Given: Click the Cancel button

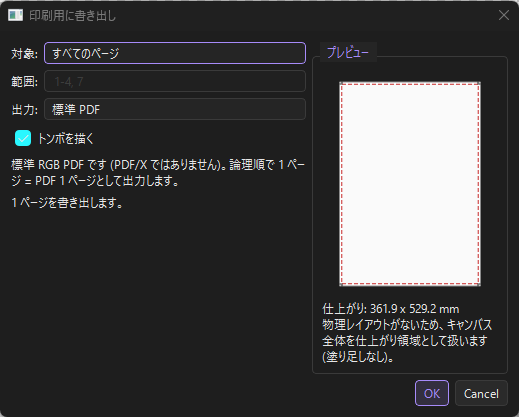Looking at the screenshot, I should (481, 393).
